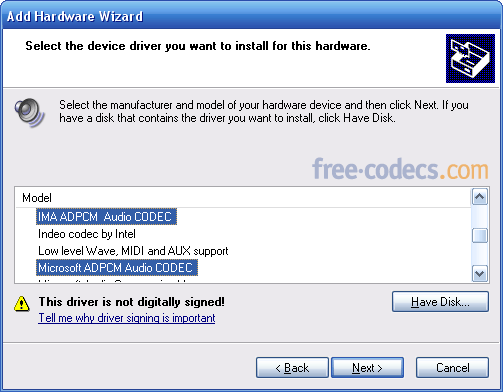Click the Add Hardware Wizard title bar
This screenshot has height=392, width=503.
[251, 16]
